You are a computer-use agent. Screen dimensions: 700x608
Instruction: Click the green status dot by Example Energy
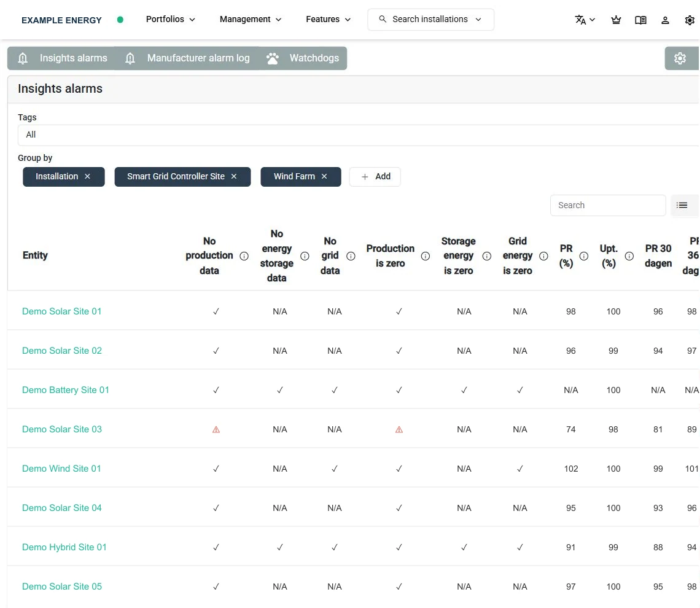(x=120, y=20)
